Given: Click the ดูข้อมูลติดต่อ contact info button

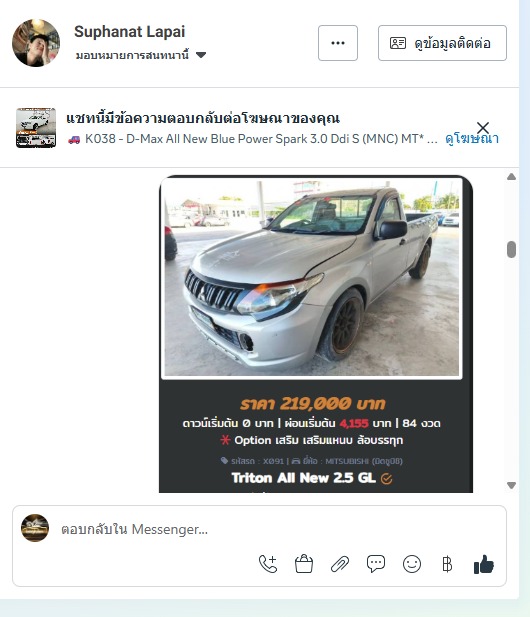Looking at the screenshot, I should 442,43.
